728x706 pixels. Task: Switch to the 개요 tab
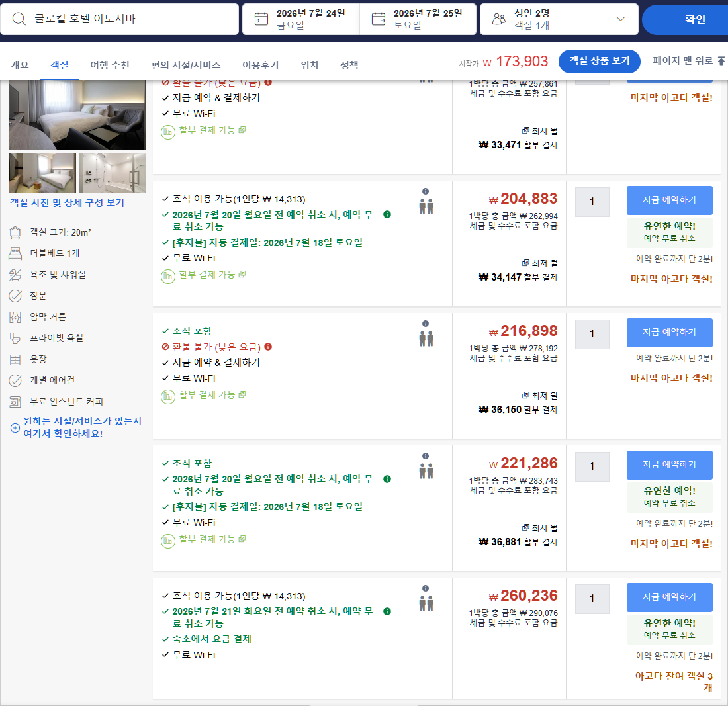[19, 65]
